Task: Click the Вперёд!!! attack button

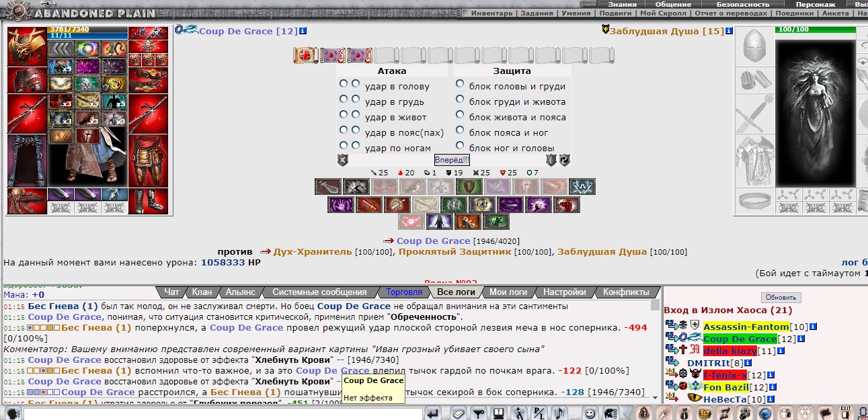Action: pos(452,160)
